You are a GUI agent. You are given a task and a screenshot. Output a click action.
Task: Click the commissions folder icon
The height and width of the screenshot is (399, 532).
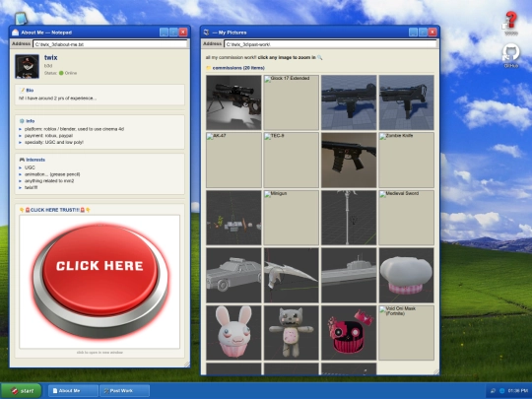point(209,68)
